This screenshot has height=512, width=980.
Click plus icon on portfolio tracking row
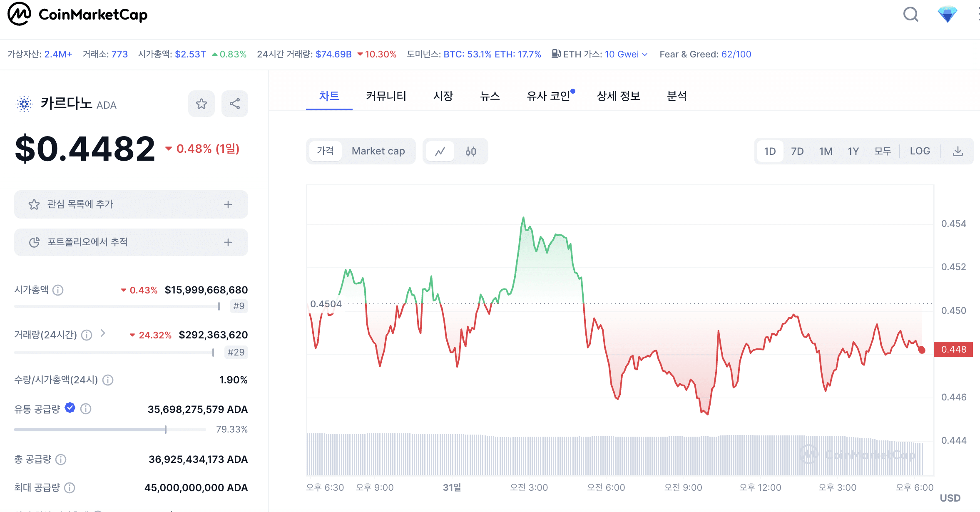pos(228,242)
